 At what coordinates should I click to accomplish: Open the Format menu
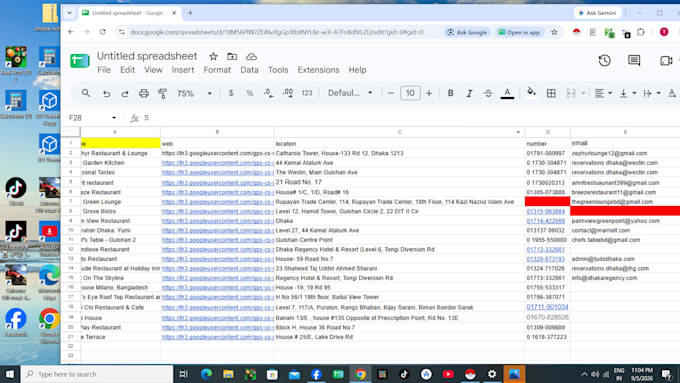pyautogui.click(x=217, y=70)
